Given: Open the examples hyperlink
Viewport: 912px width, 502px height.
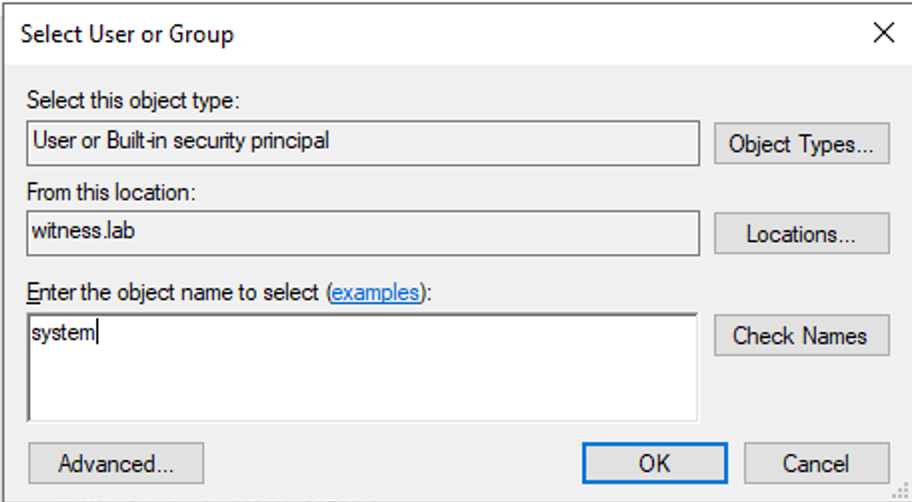Looking at the screenshot, I should pyautogui.click(x=374, y=293).
